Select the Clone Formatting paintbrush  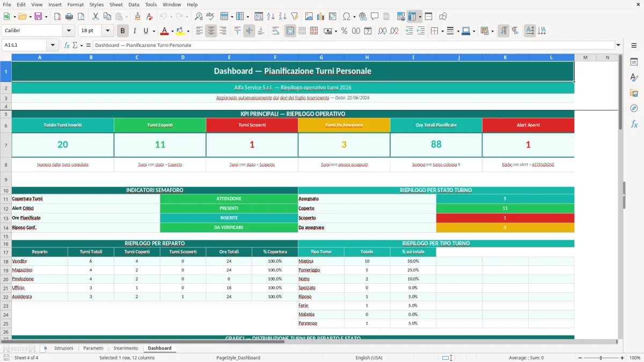pos(137,17)
